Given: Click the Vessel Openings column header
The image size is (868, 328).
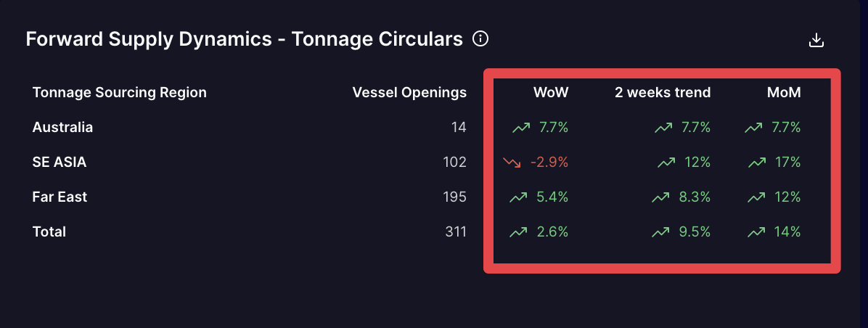Looking at the screenshot, I should pos(409,92).
